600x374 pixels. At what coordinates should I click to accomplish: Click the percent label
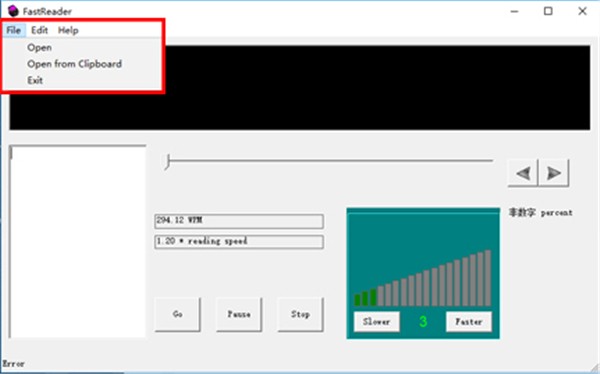(540, 212)
